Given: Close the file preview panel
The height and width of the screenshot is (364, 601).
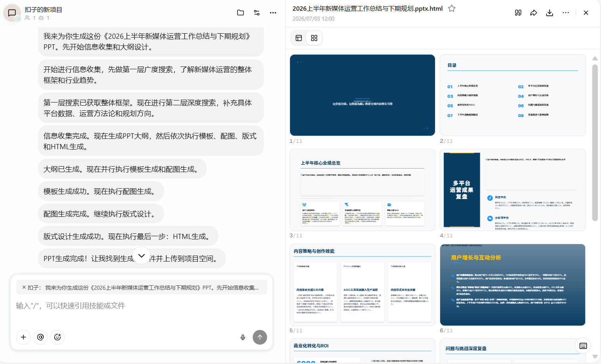Looking at the screenshot, I should (586, 13).
